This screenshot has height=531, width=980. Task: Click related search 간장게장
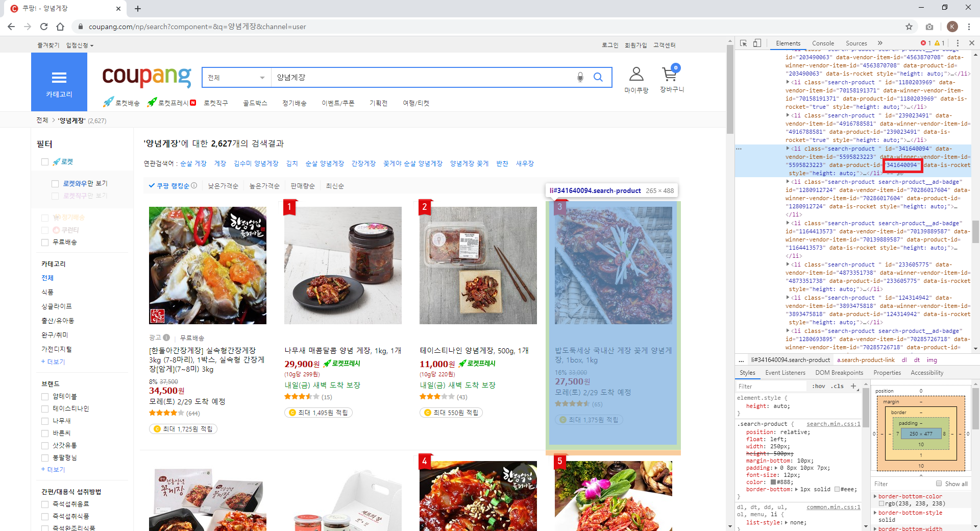363,163
